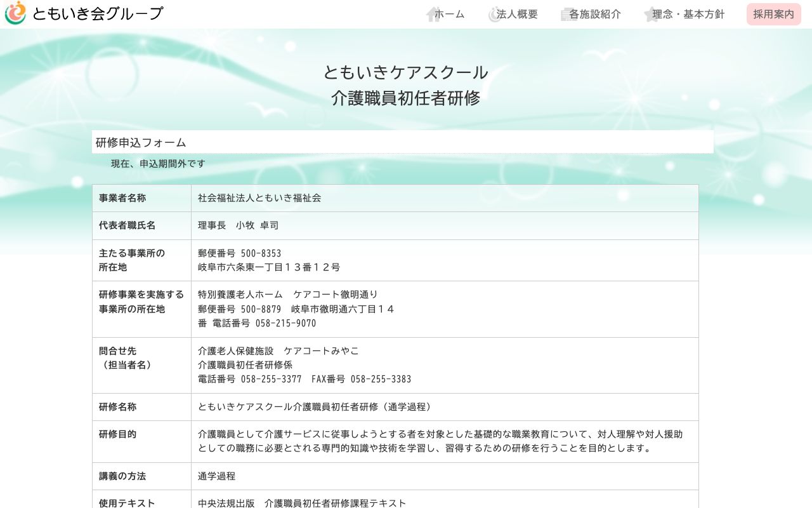Click the home icon beside ホーム
812x508 pixels.
point(431,14)
